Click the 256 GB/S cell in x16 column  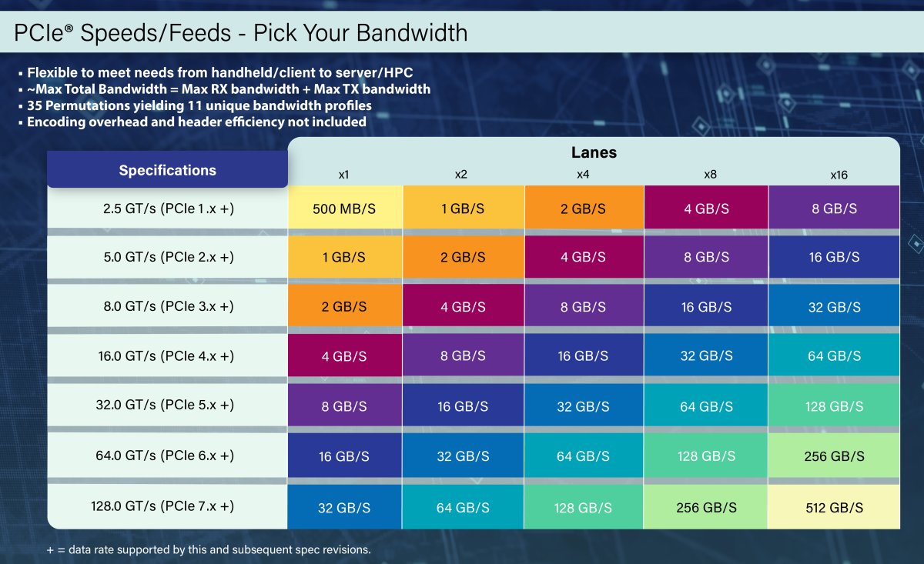pos(835,456)
